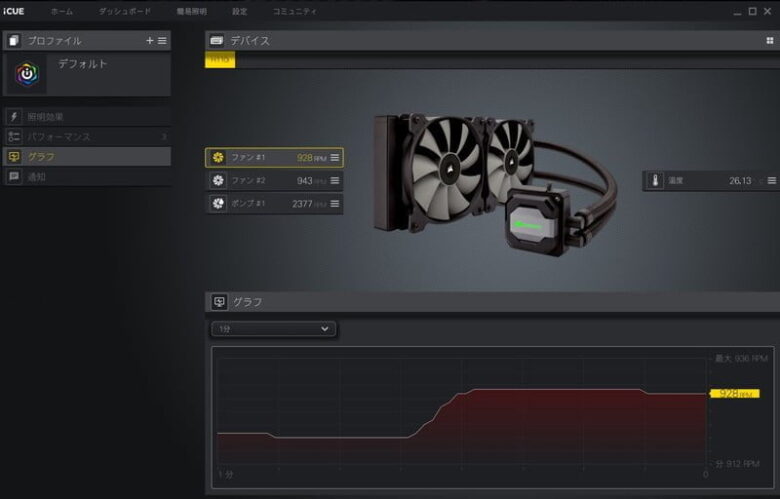The width and height of the screenshot is (780, 499).
Task: Select the 温度 26.13 sensor widget
Action: (711, 181)
